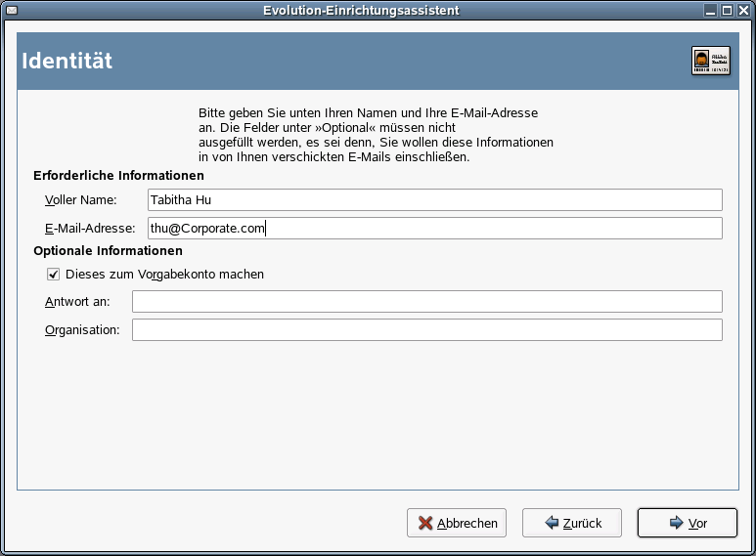Click the 'E-Mail-Adresse:' label
The height and width of the screenshot is (556, 756).
pyautogui.click(x=90, y=229)
